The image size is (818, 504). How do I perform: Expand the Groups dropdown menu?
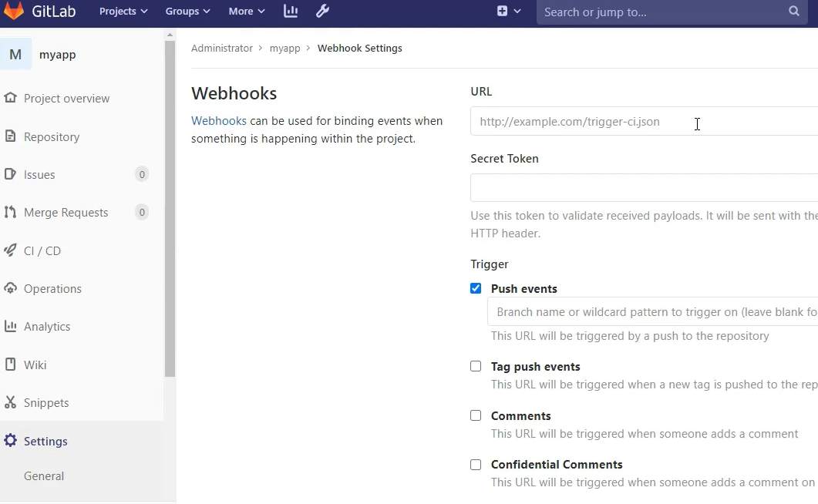tap(187, 12)
